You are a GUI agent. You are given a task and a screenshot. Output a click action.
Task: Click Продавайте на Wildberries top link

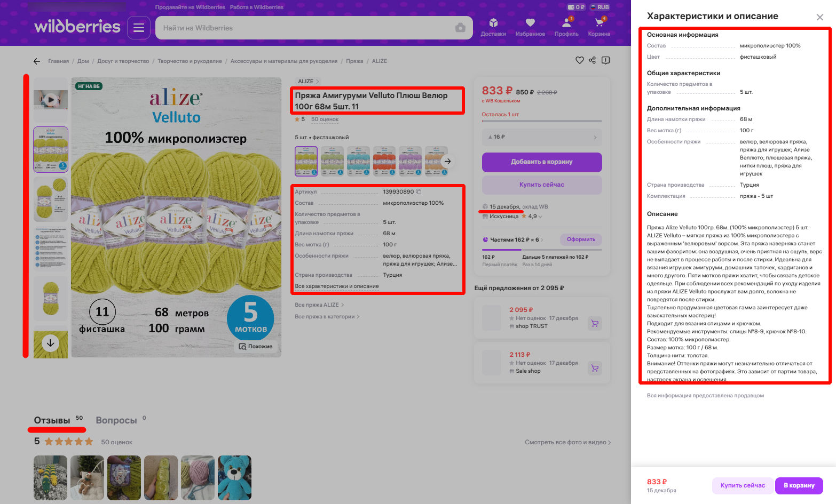[190, 7]
